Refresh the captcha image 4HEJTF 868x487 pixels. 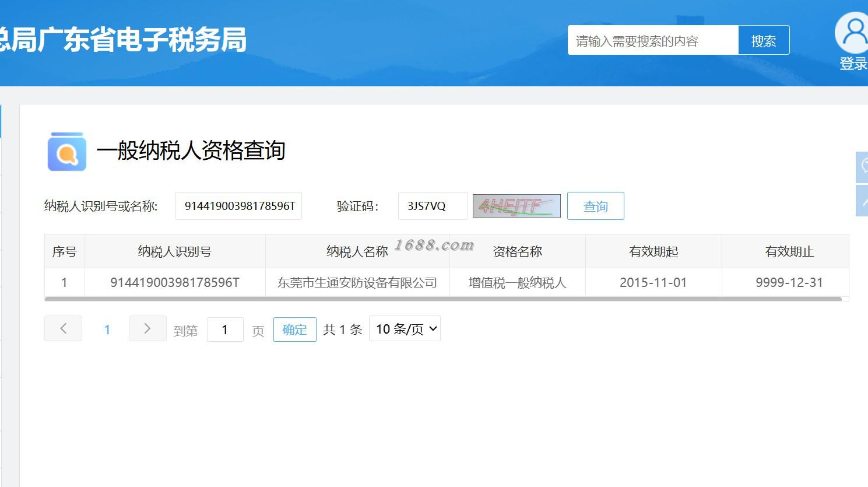coord(516,206)
